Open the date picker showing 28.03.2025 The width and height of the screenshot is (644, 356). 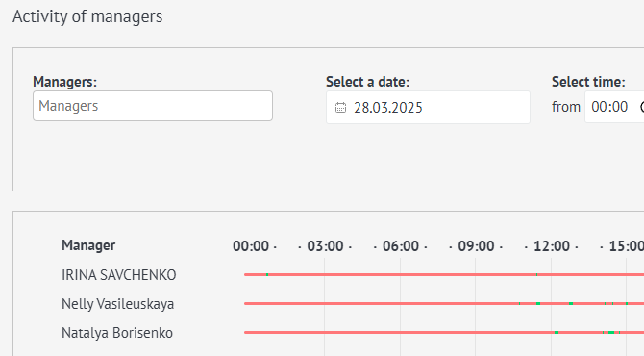[428, 108]
